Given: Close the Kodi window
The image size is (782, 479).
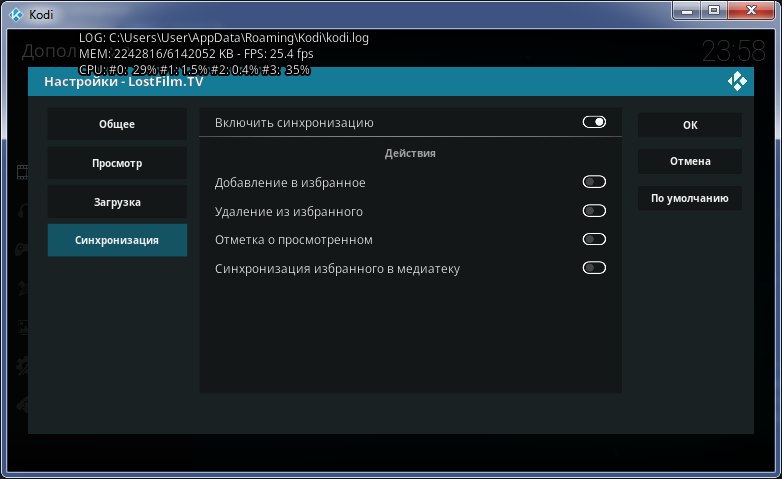Looking at the screenshot, I should click(751, 10).
